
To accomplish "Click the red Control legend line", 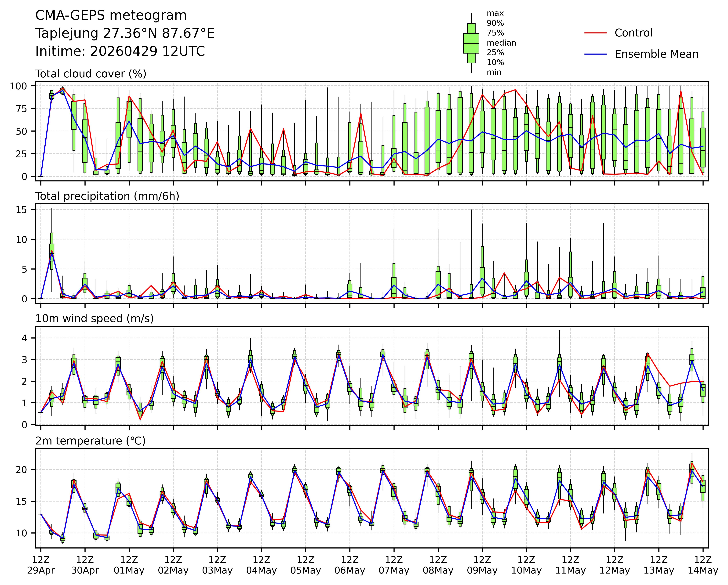I will pos(596,33).
